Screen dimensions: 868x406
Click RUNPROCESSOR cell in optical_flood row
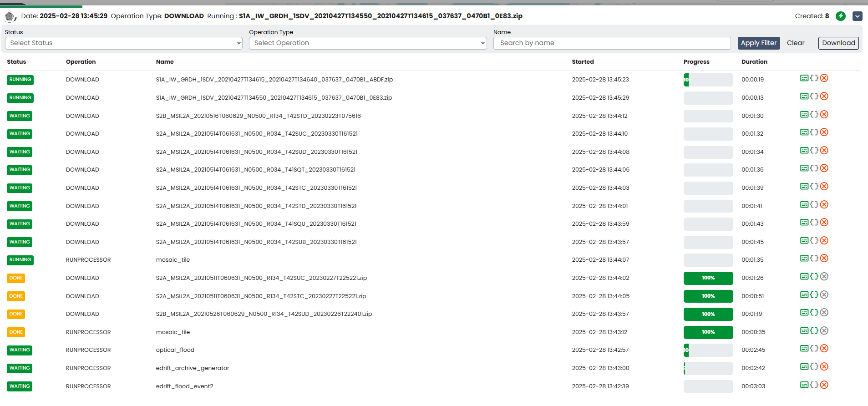[x=88, y=350]
